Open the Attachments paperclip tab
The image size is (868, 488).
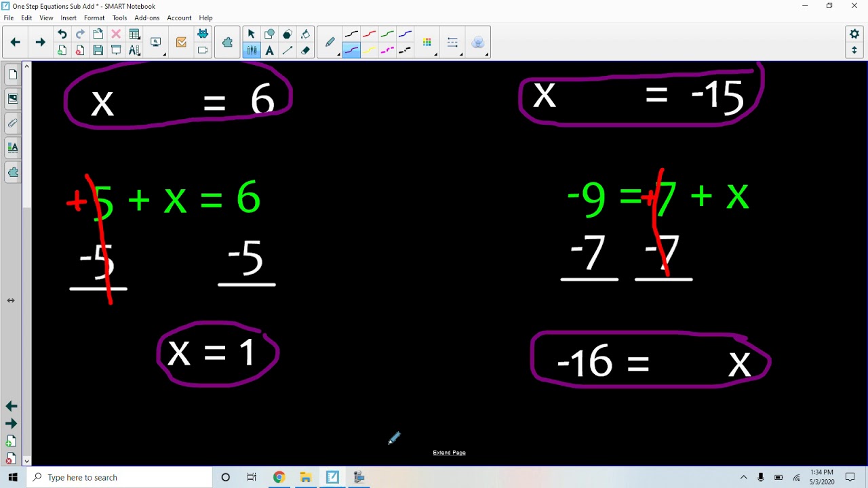[x=12, y=123]
